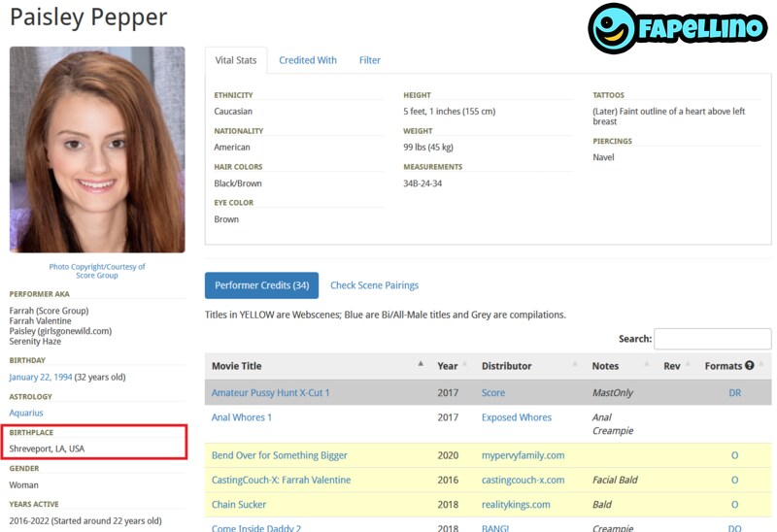Open the Chain Sucker title link
This screenshot has height=532, width=777.
click(239, 504)
